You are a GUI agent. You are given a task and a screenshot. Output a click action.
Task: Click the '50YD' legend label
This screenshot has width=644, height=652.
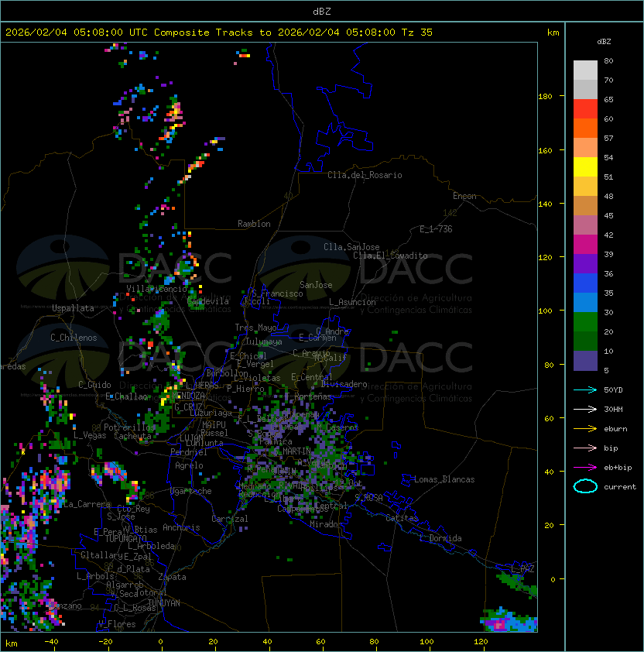tap(613, 389)
